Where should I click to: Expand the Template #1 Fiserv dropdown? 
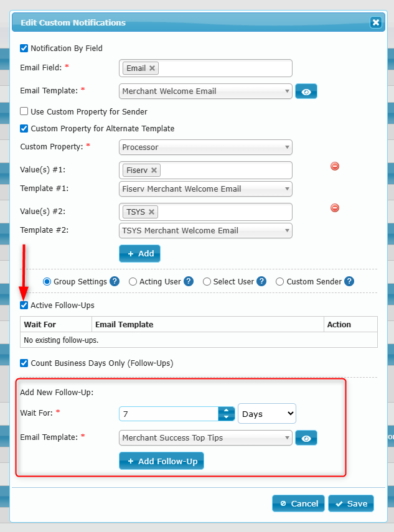click(x=205, y=189)
